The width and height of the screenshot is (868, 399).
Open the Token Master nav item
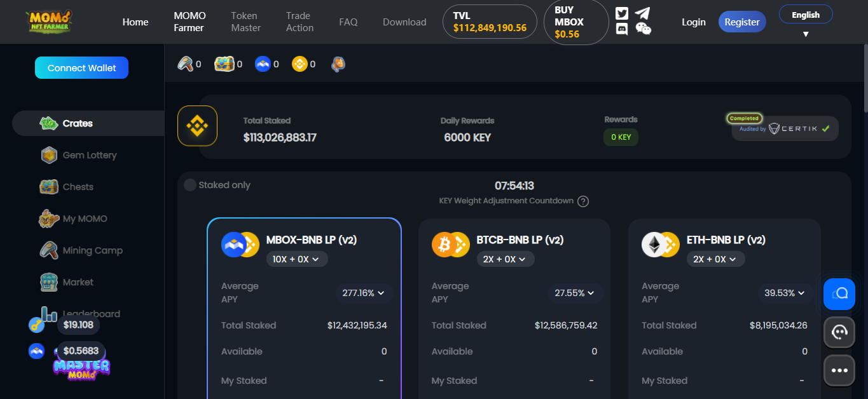pyautogui.click(x=246, y=22)
